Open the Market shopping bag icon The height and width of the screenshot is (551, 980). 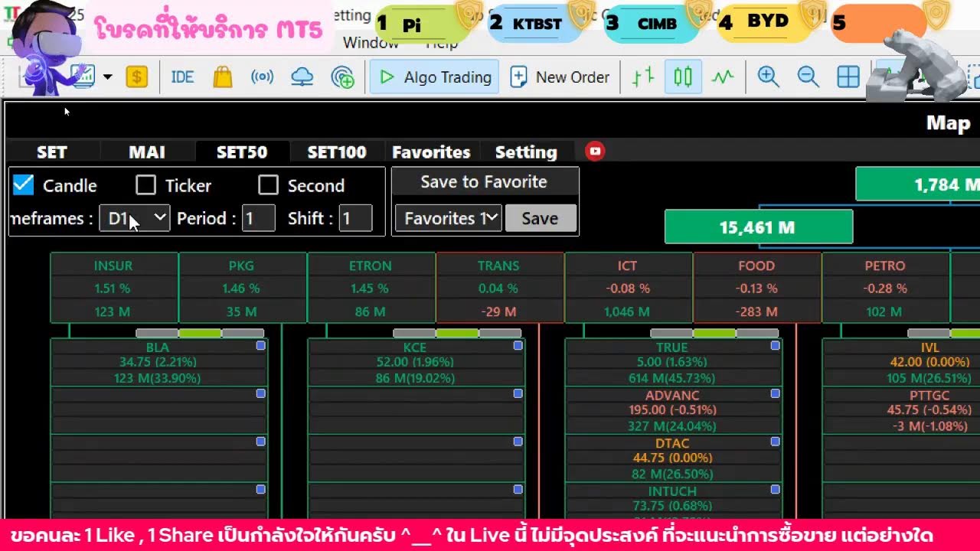(x=223, y=77)
